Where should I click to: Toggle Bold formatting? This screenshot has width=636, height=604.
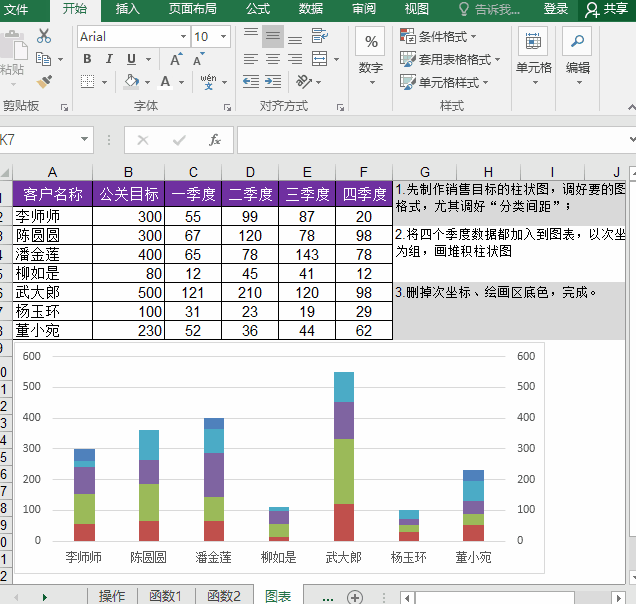click(87, 59)
